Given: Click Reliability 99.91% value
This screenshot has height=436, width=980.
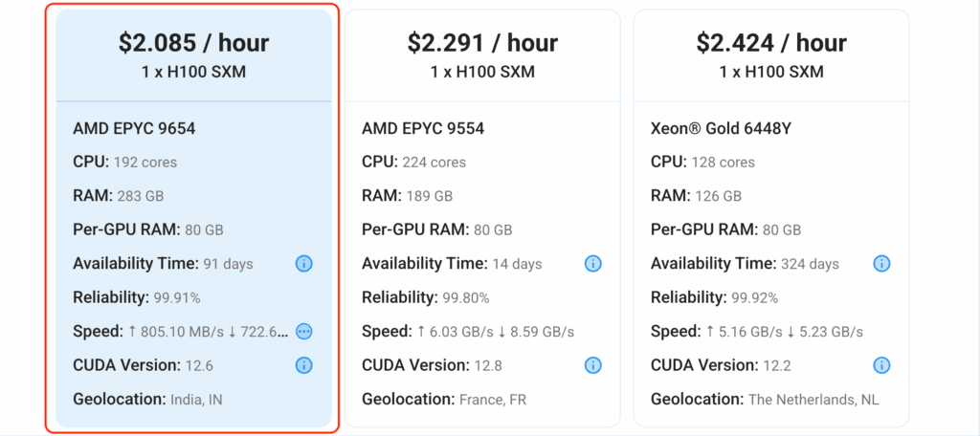Looking at the screenshot, I should click(x=177, y=298).
